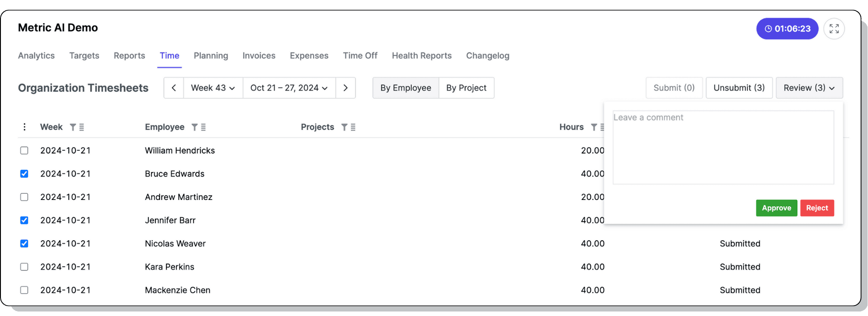This screenshot has height=316, width=868.
Task: Click the 01:06:23 timer button
Action: click(x=787, y=29)
